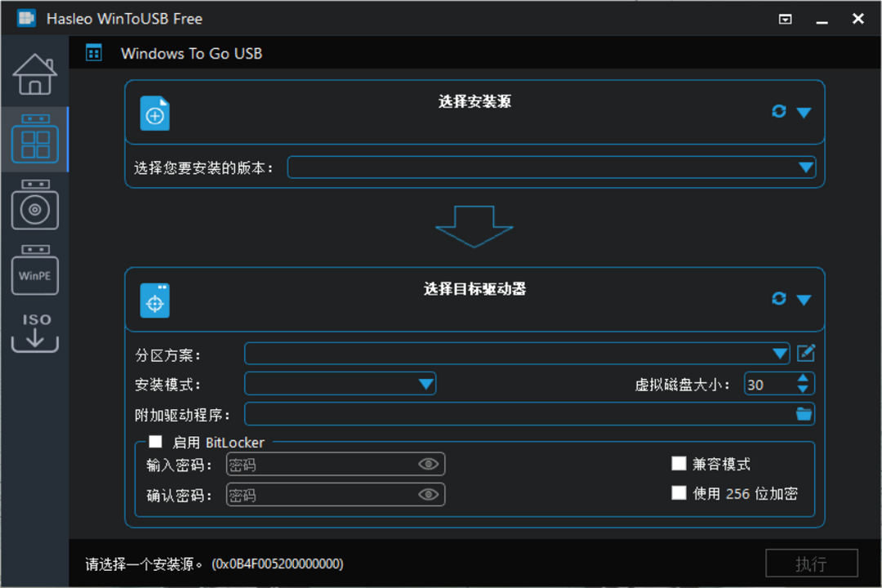
Task: Open the 安装模式 dropdown
Action: click(425, 383)
